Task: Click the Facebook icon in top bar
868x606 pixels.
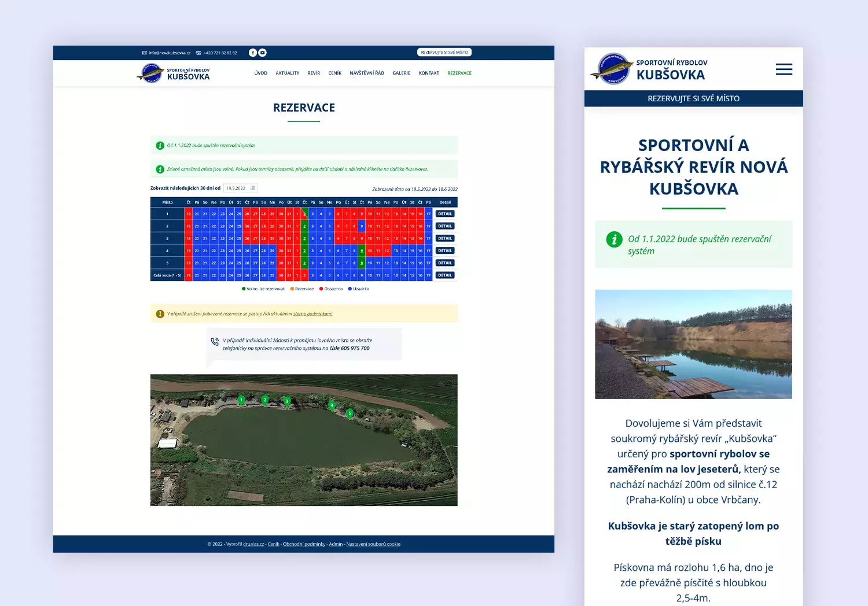Action: [x=252, y=53]
